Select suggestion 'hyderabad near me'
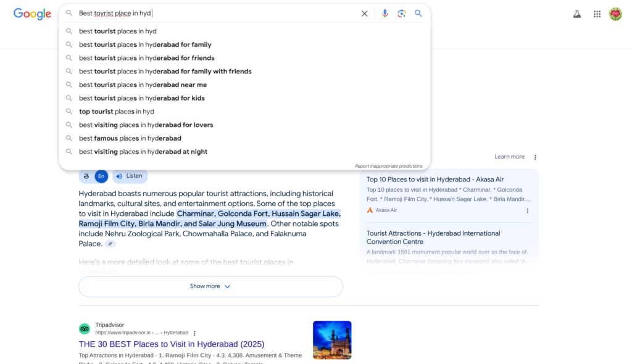 pos(244,85)
